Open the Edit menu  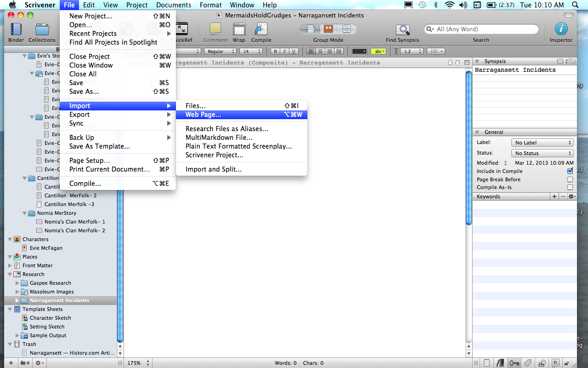tap(89, 5)
